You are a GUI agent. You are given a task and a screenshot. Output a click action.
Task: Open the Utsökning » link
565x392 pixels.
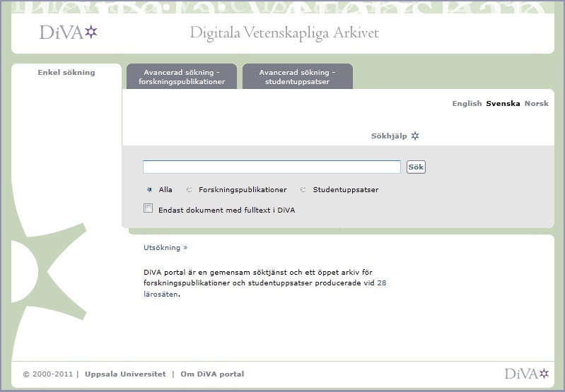165,248
